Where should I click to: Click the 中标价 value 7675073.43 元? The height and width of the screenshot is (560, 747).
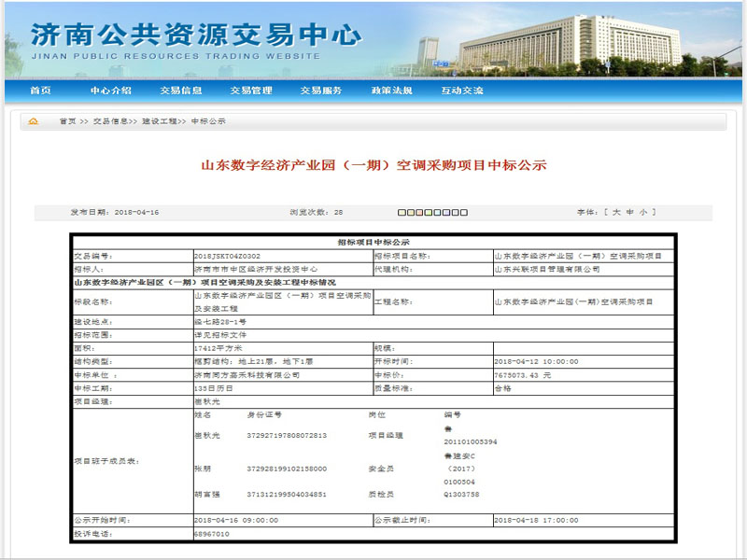[523, 375]
